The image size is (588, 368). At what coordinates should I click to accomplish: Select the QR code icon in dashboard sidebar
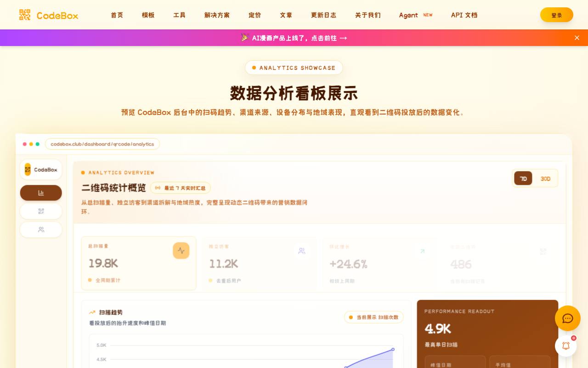tap(41, 211)
